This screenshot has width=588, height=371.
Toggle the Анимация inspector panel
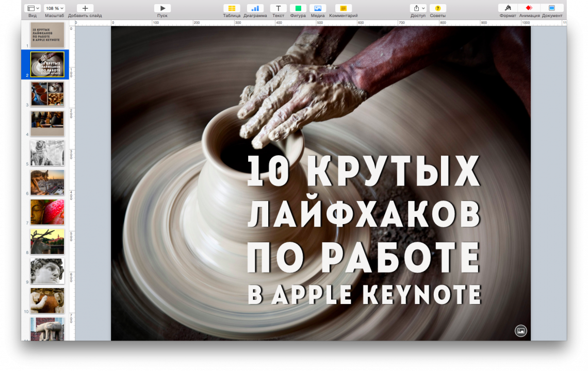tap(529, 8)
